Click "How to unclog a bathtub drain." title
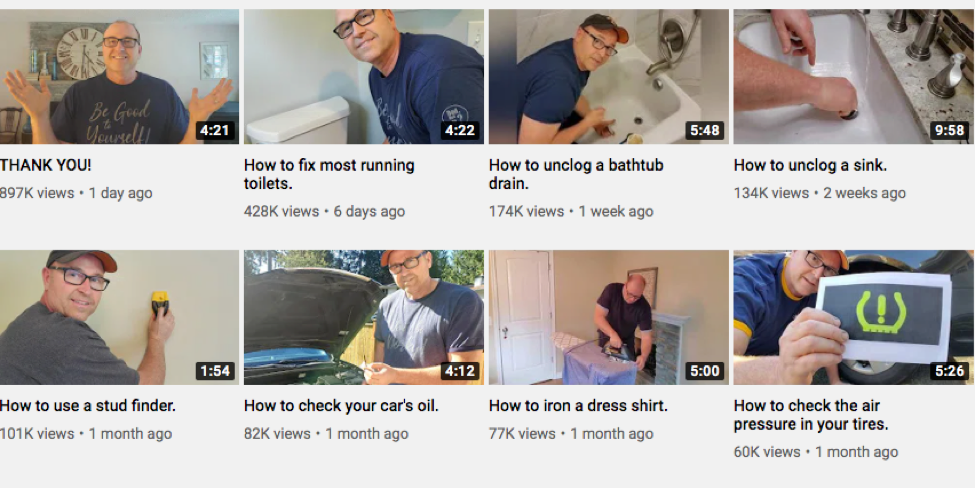This screenshot has width=975, height=488. pyautogui.click(x=576, y=175)
